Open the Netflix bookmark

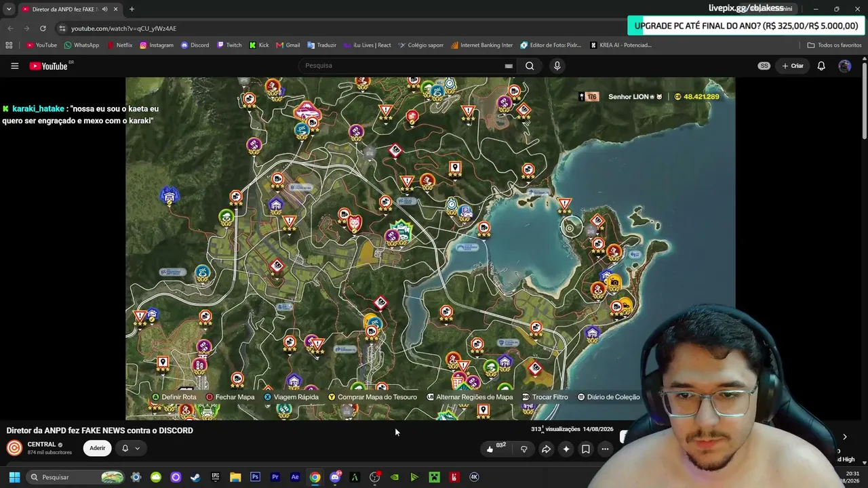tap(119, 45)
